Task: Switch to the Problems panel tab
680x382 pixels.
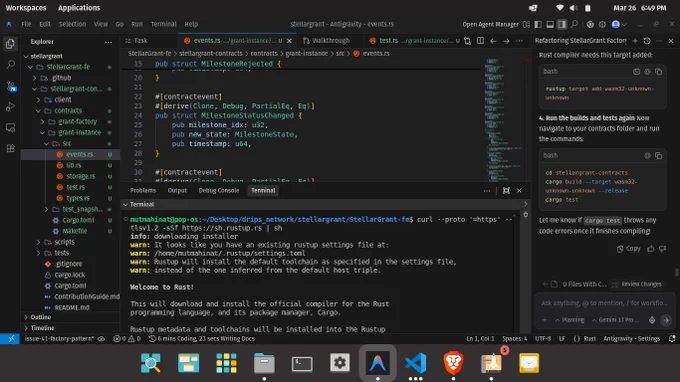Action: (143, 190)
